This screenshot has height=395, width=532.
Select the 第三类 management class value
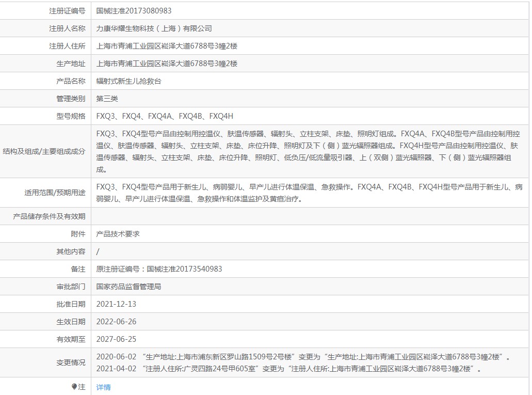pos(107,99)
